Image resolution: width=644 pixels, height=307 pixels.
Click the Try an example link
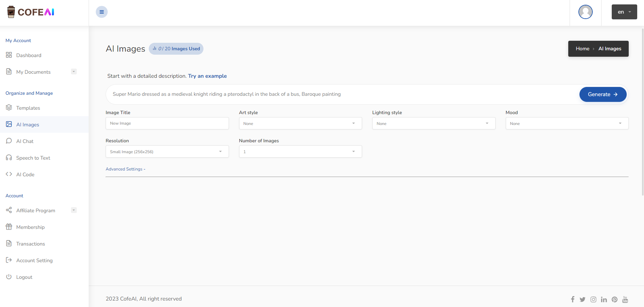point(207,76)
